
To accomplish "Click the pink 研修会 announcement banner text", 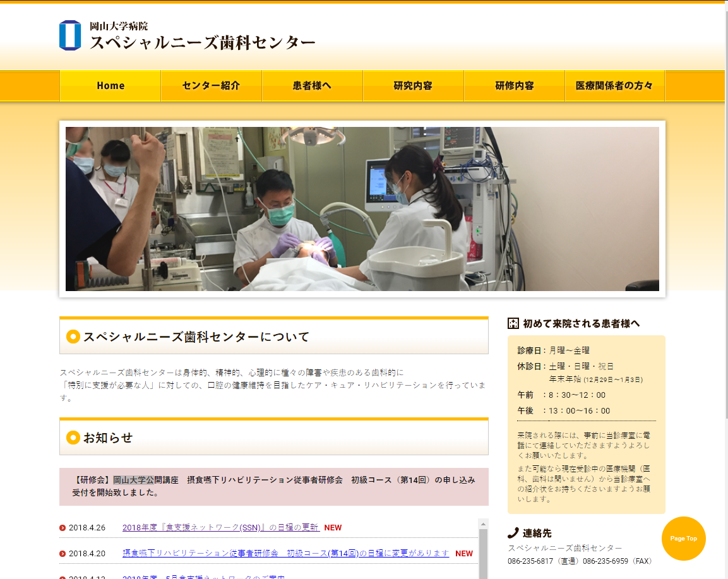I will [x=274, y=486].
